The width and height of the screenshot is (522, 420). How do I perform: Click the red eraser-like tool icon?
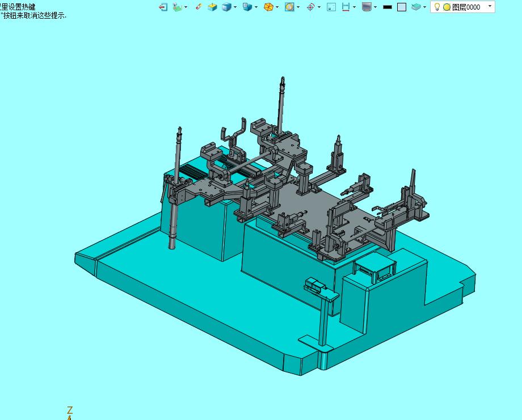pyautogui.click(x=199, y=7)
